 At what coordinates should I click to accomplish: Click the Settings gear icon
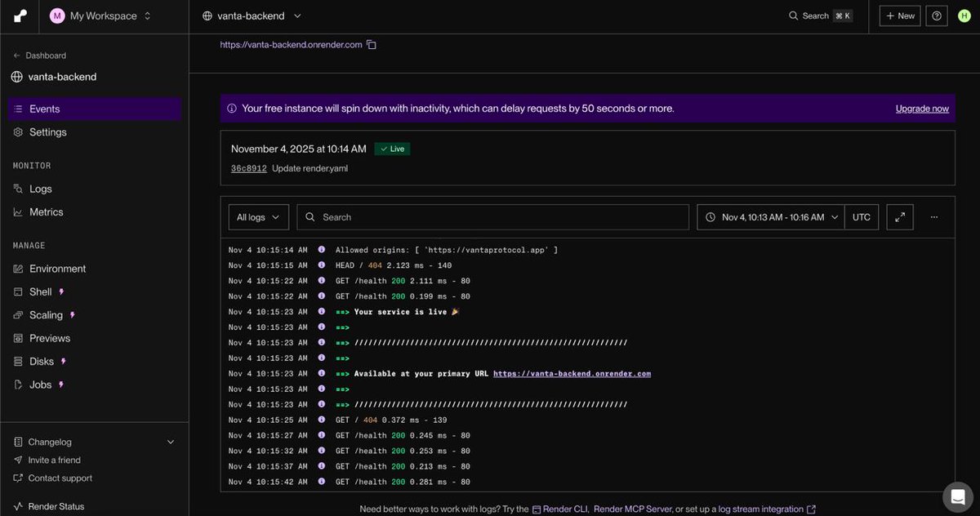coord(18,132)
